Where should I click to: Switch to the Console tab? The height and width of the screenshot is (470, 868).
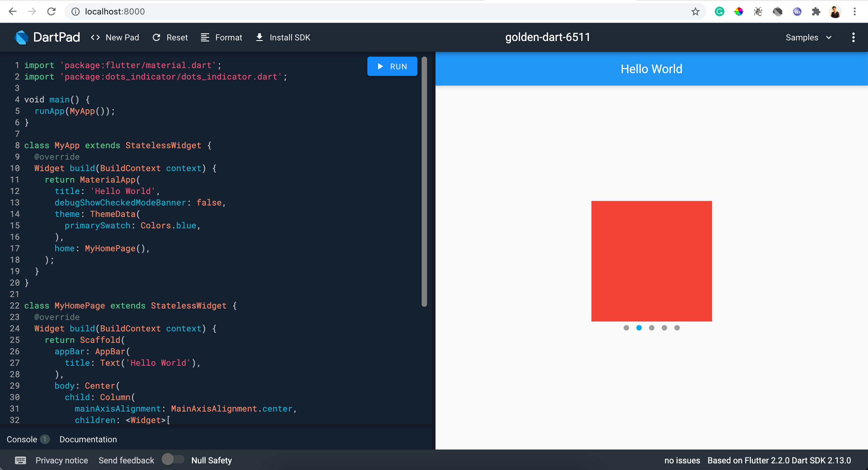[x=22, y=439]
